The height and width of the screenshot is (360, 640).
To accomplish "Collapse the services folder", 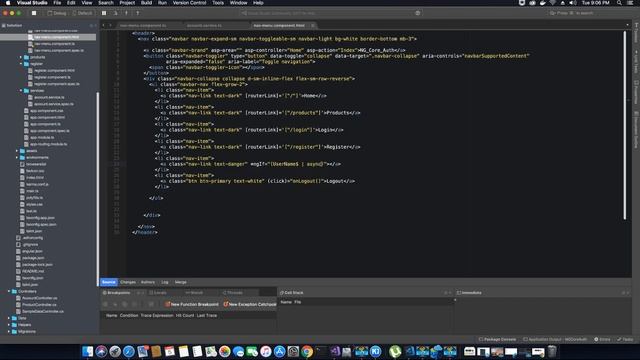I will [x=21, y=91].
